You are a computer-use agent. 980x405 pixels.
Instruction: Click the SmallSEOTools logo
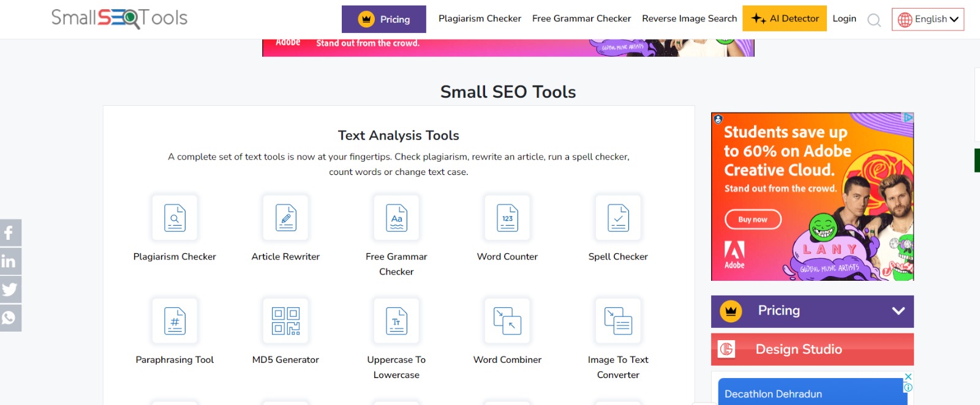click(119, 18)
